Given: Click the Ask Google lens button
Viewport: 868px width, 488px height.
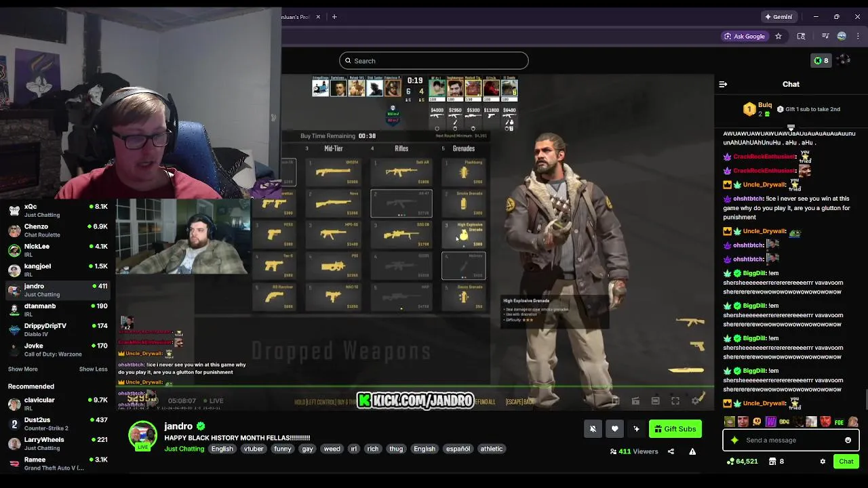Looking at the screenshot, I should [744, 36].
